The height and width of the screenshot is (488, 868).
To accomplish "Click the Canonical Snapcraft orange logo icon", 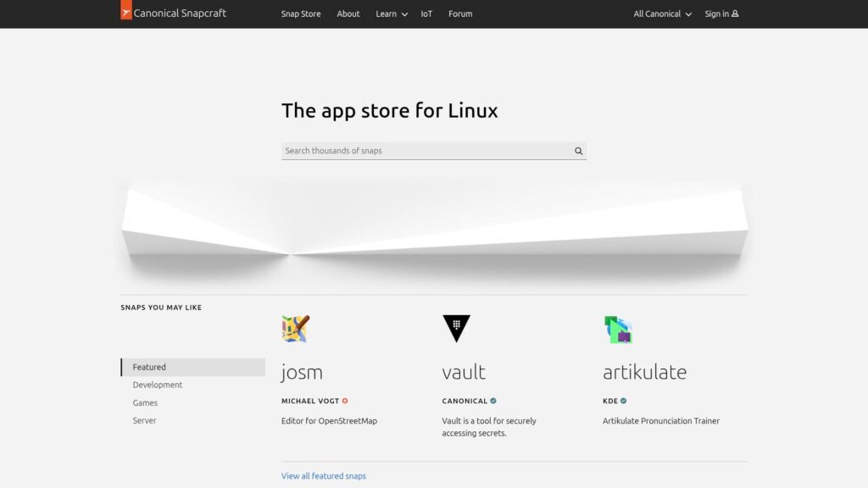I will tap(126, 10).
